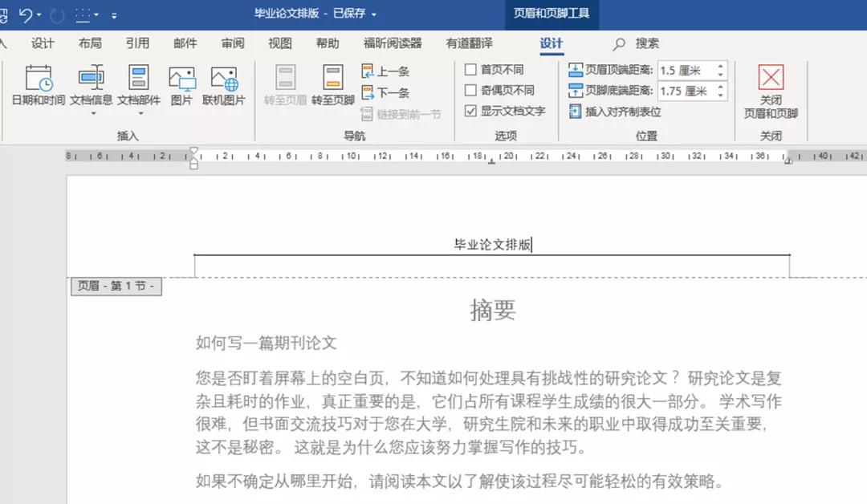Insert an Alignment Tab (插入对齐制表位)
Viewport: 867px width, 504px height.
click(x=622, y=111)
